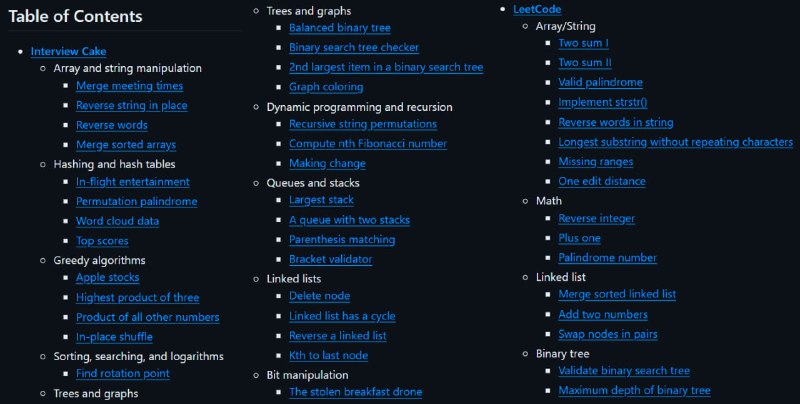Click the 'Bit manipulation' text

tap(308, 375)
